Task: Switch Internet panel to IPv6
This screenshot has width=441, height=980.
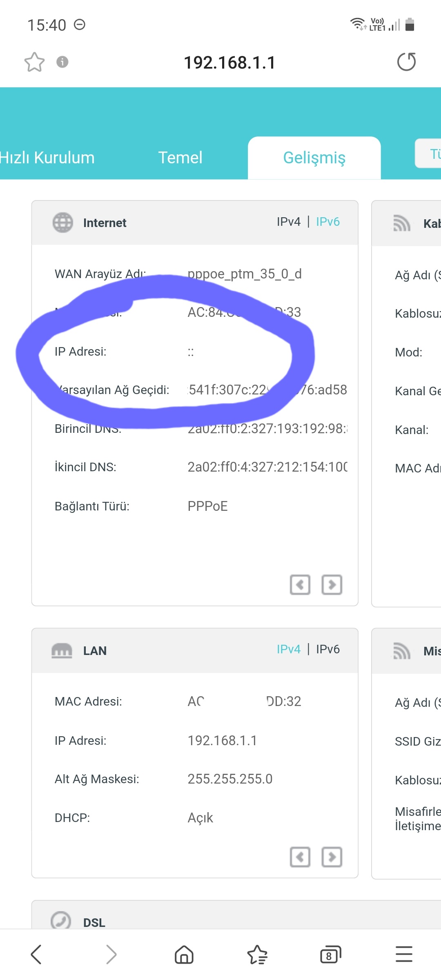Action: point(328,222)
